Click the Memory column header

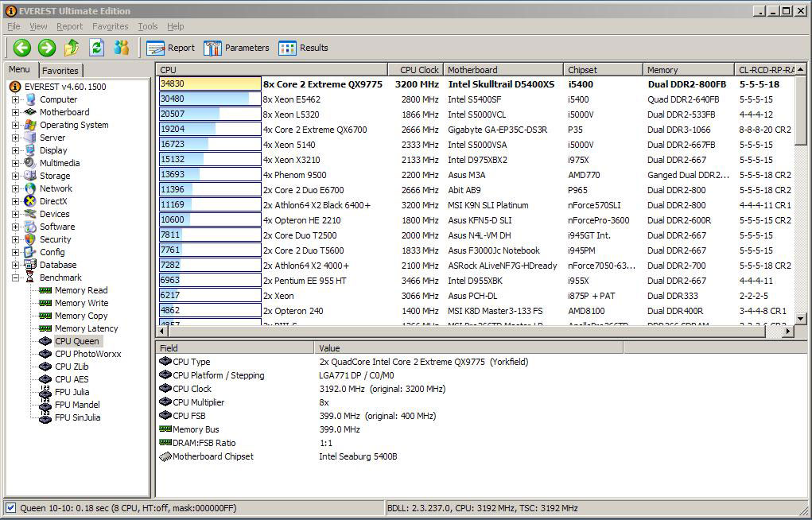click(689, 70)
